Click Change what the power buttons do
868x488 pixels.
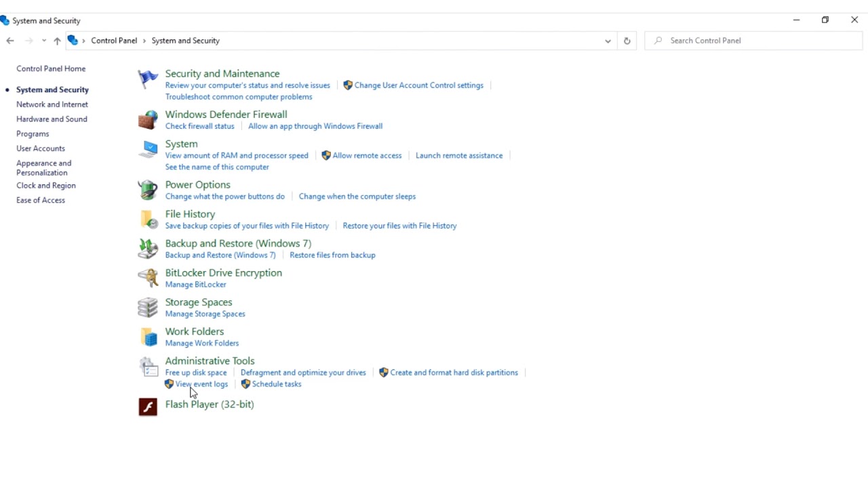point(225,197)
